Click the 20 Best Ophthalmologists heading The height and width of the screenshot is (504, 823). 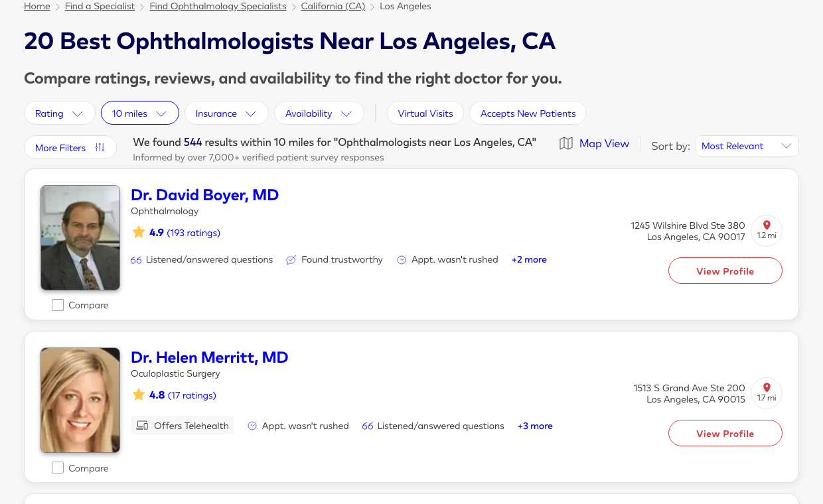point(289,41)
